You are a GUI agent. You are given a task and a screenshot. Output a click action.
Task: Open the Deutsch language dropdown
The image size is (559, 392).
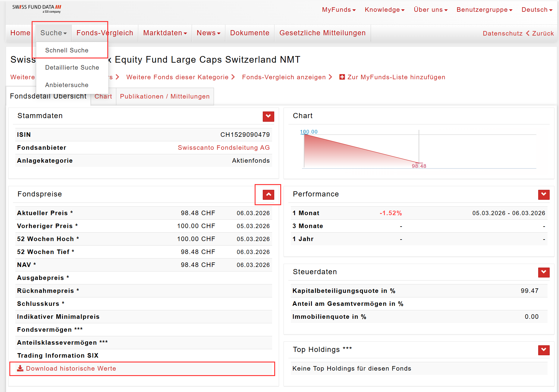(537, 10)
